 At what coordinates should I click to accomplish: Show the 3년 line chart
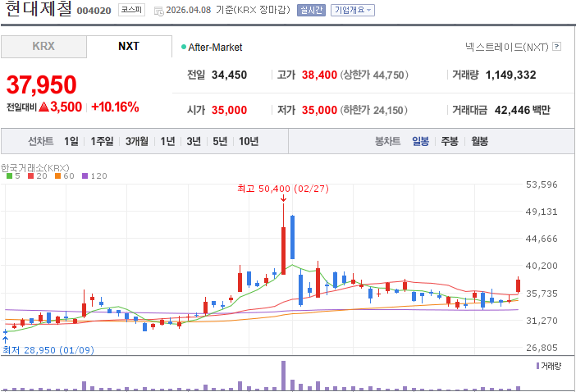pos(194,141)
